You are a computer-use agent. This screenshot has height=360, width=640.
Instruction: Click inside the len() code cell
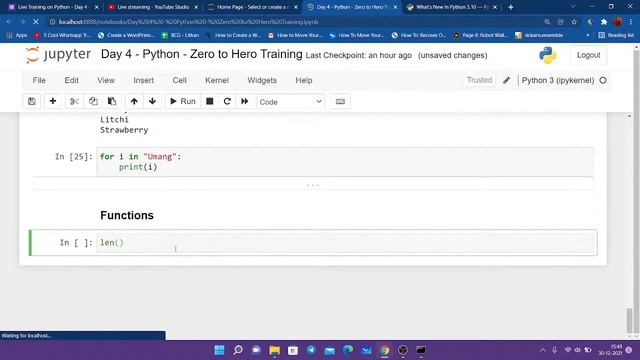click(x=344, y=243)
